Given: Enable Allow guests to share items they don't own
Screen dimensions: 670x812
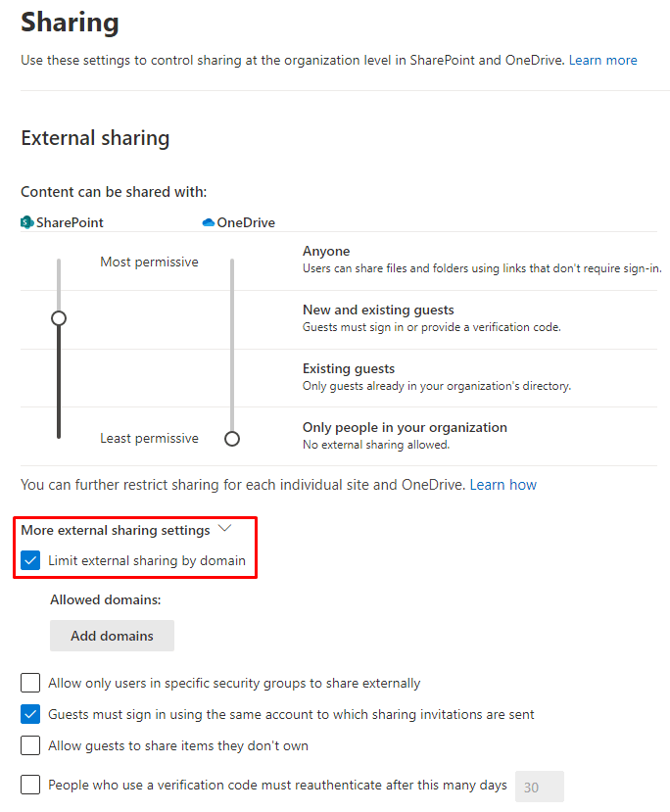Looking at the screenshot, I should pos(29,745).
